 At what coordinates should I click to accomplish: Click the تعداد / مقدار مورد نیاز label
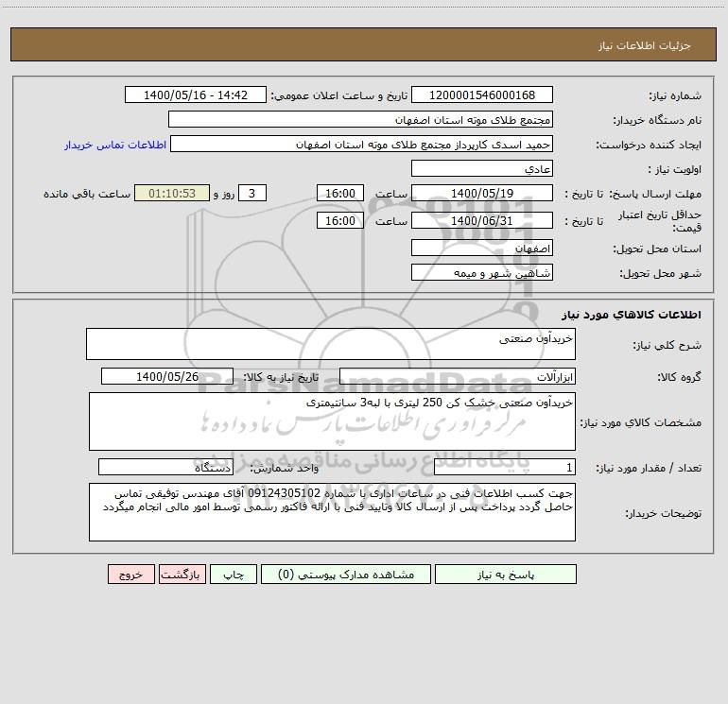click(649, 468)
